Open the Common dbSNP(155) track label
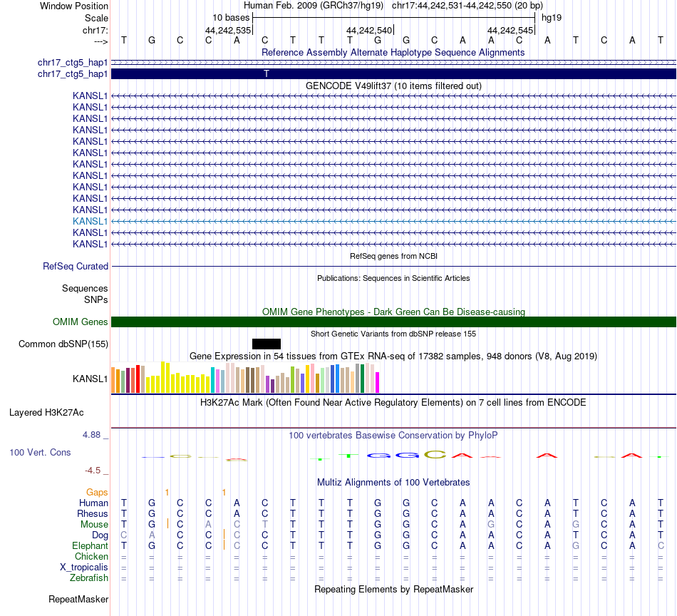This screenshot has width=677, height=616. (x=63, y=344)
